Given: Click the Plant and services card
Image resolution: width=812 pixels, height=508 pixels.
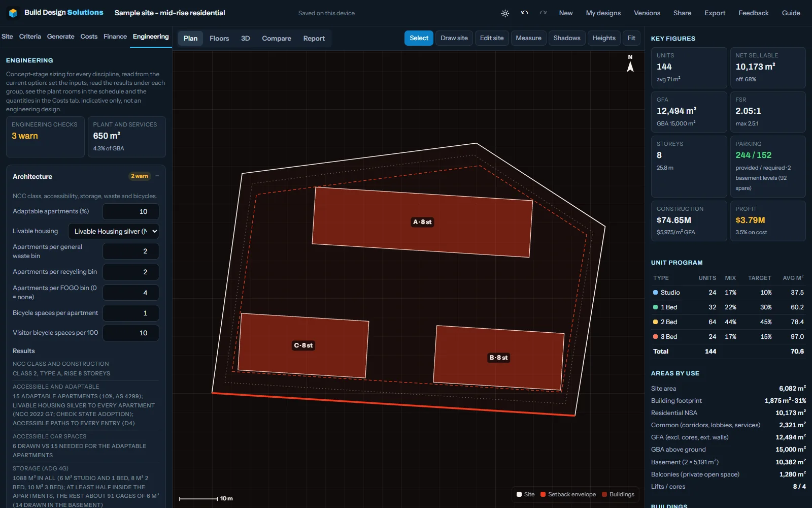Looking at the screenshot, I should tap(127, 137).
